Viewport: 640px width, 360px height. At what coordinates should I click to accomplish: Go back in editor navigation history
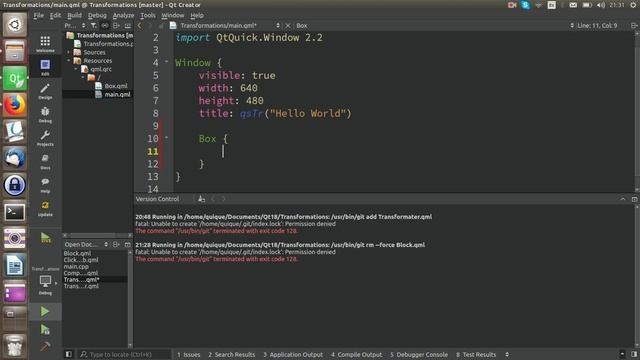140,25
